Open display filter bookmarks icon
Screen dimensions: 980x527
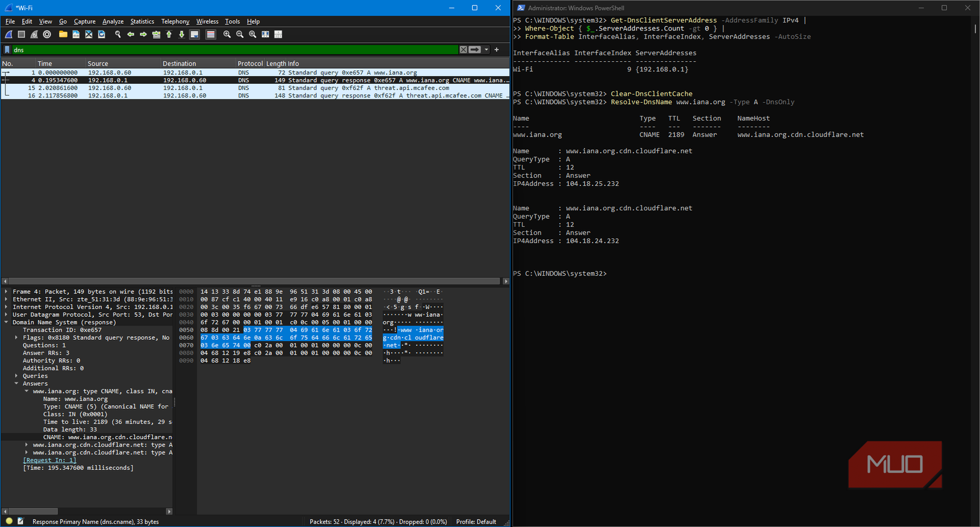tap(7, 50)
